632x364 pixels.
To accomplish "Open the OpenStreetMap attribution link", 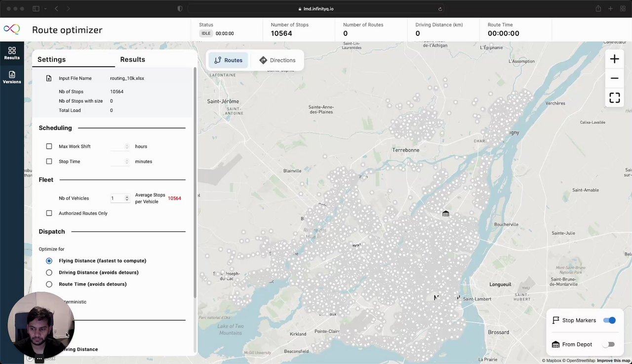I will point(579,361).
